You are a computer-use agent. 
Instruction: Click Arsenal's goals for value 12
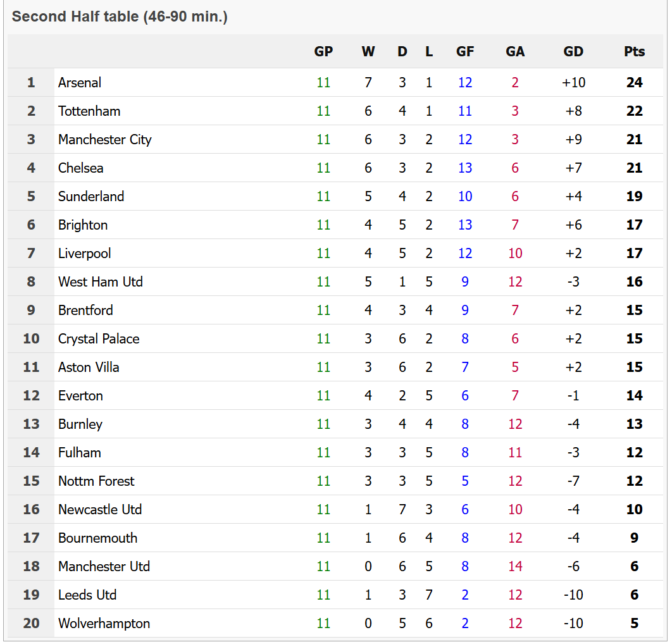coord(465,83)
